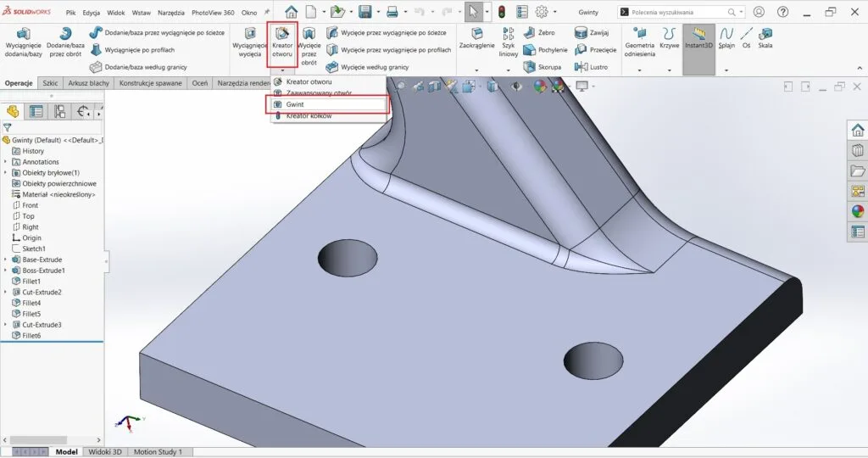Click the Save floppy disk icon

coord(364,12)
